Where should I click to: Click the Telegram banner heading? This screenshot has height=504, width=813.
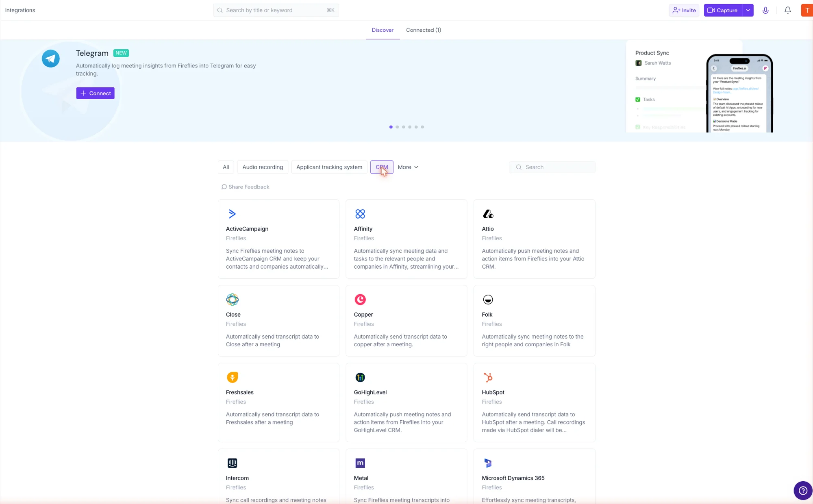(92, 53)
